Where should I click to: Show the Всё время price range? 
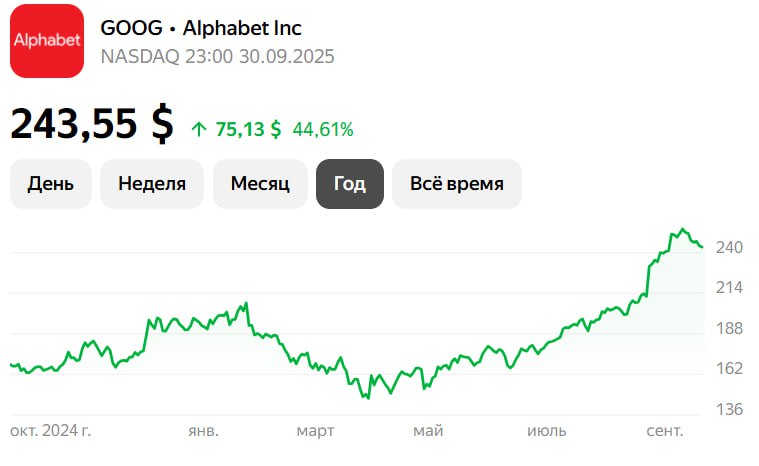click(x=457, y=184)
